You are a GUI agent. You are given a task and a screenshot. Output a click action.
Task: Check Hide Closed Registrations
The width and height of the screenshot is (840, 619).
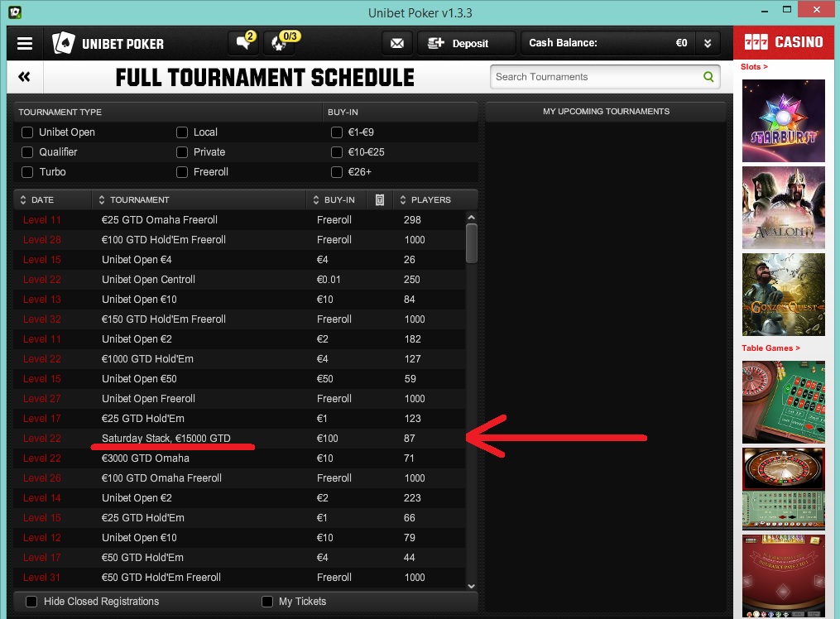(31, 602)
